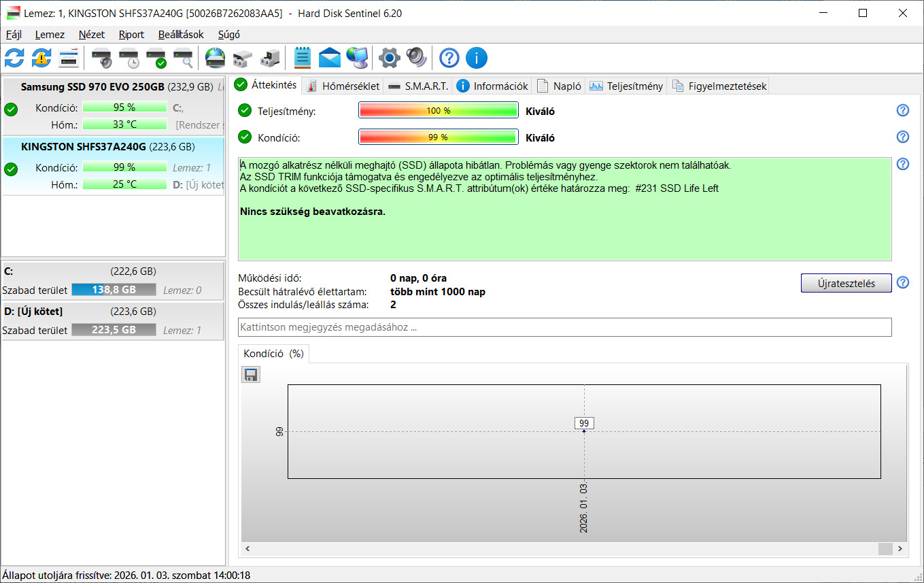The height and width of the screenshot is (583, 924).
Task: Click the '2026. 01. 03.' chart date label
Action: click(584, 508)
